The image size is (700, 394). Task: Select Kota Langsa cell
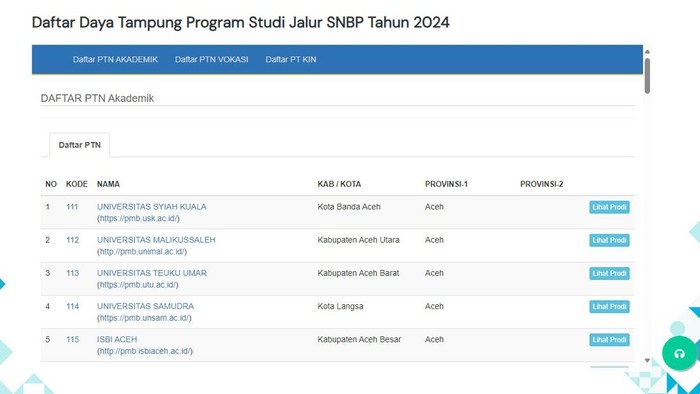(x=340, y=306)
